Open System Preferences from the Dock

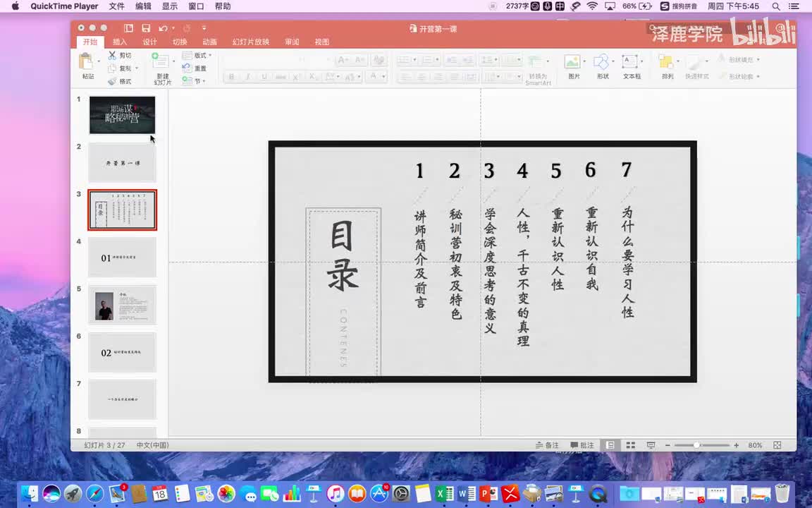pyautogui.click(x=401, y=493)
